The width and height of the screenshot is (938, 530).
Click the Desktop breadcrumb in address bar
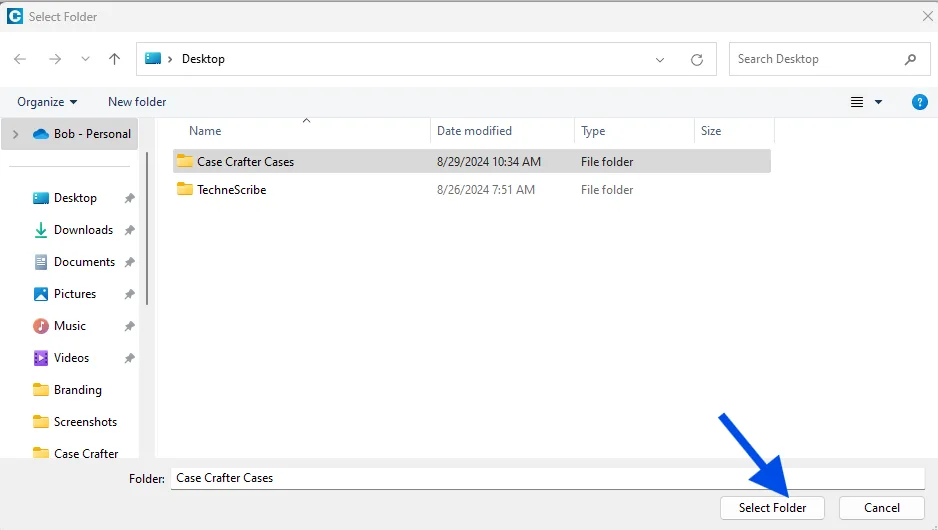[x=203, y=59]
